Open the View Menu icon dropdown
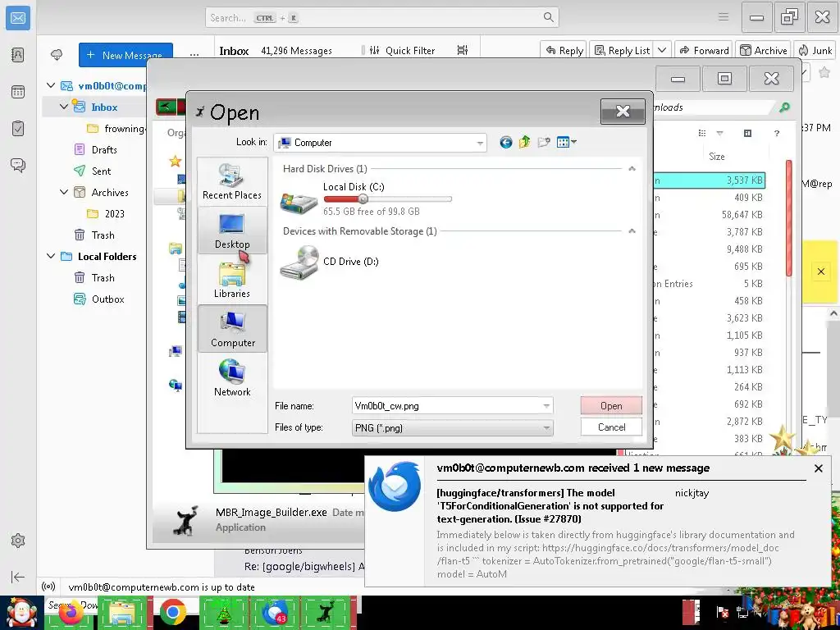Image resolution: width=840 pixels, height=630 pixels. [566, 142]
